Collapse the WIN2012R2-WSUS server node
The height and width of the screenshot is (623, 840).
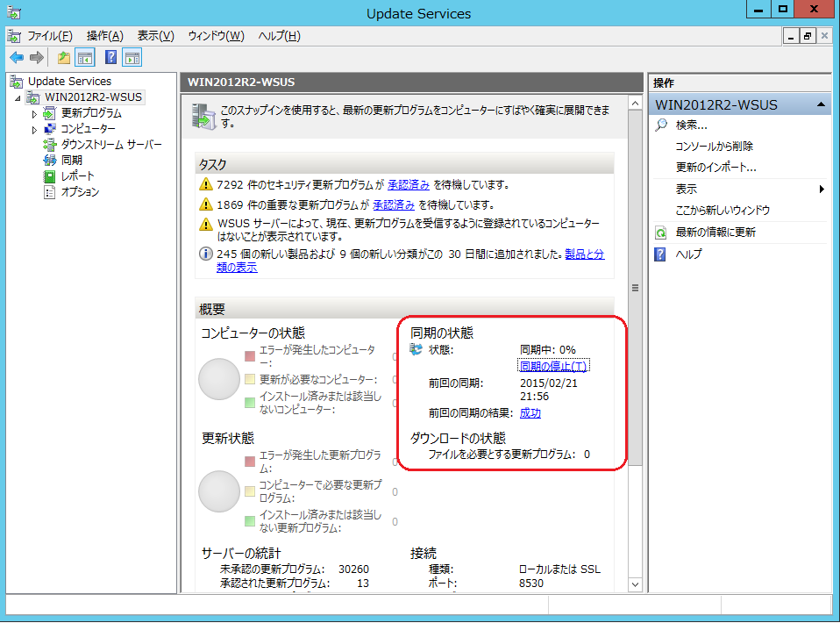(x=19, y=97)
